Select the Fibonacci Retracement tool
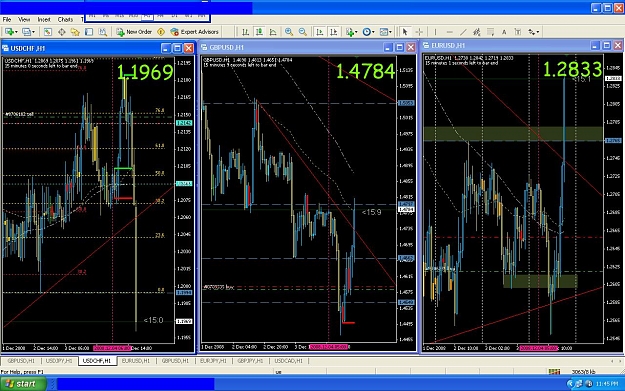This screenshot has height=391, width=625. (x=491, y=32)
